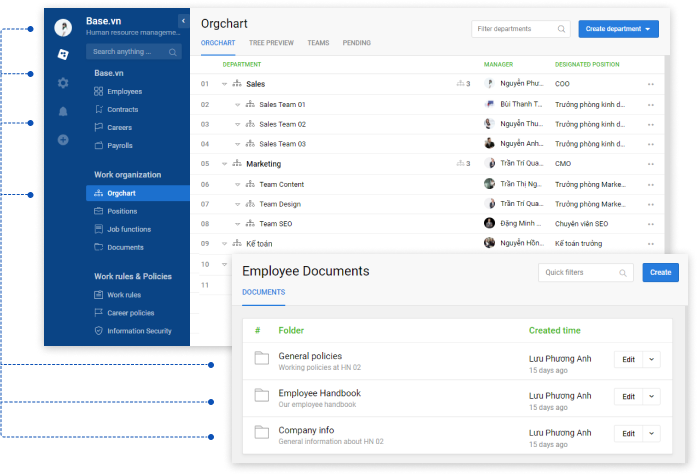Screen dimensions: 698x476
Task: Collapse the sidebar with the arrow button
Action: click(183, 21)
